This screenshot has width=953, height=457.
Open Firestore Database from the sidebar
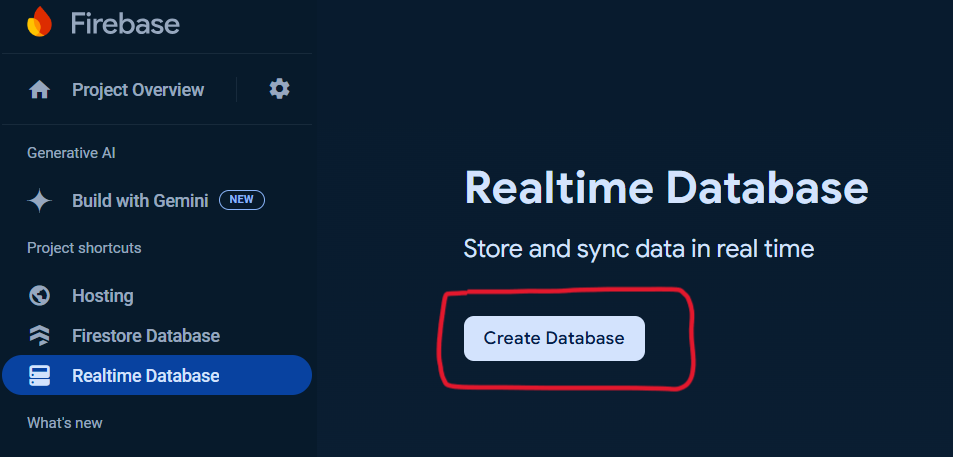point(145,336)
